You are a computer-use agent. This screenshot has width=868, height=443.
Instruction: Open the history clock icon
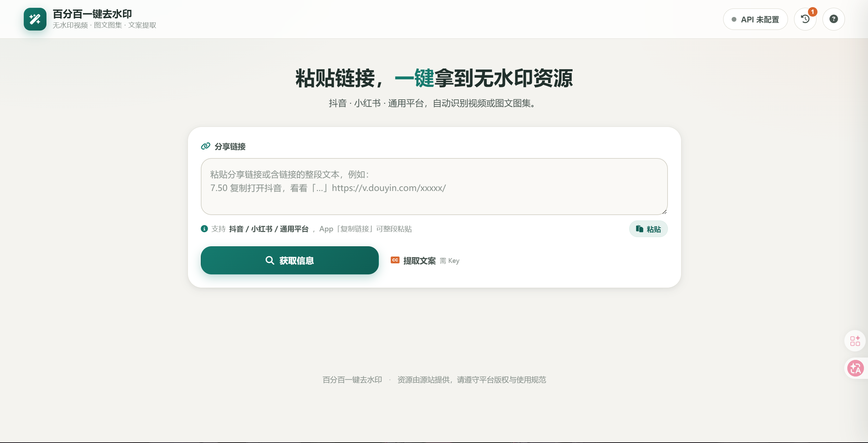[805, 19]
